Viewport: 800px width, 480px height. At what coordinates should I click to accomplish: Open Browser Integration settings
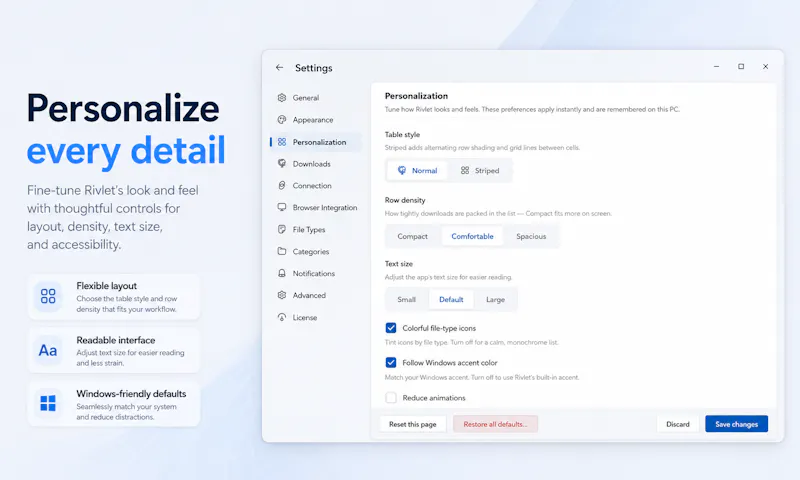coord(315,207)
